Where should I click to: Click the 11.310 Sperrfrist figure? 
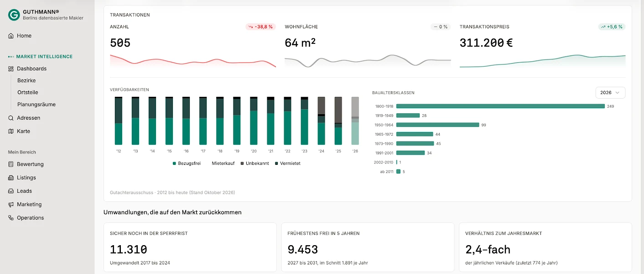pos(129,249)
